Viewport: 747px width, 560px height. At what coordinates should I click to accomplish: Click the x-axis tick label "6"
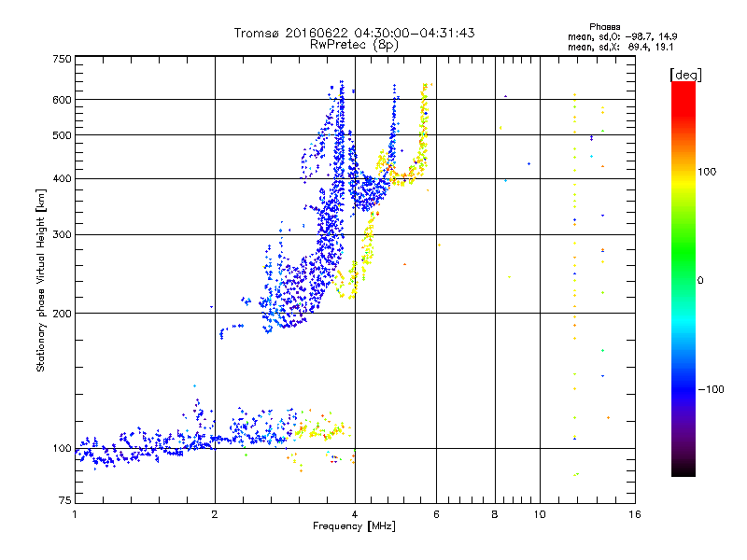(436, 514)
